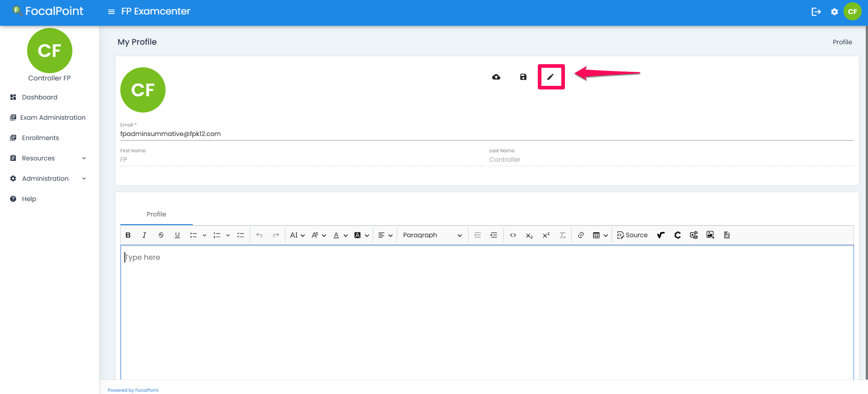This screenshot has width=868, height=394.
Task: Open settings gear in top bar
Action: click(x=835, y=12)
